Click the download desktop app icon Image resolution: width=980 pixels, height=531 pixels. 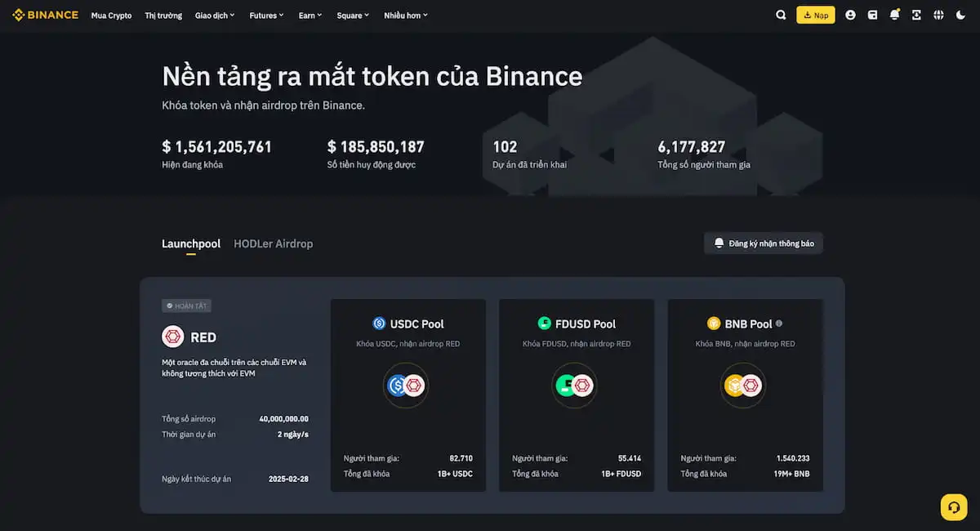click(x=916, y=15)
